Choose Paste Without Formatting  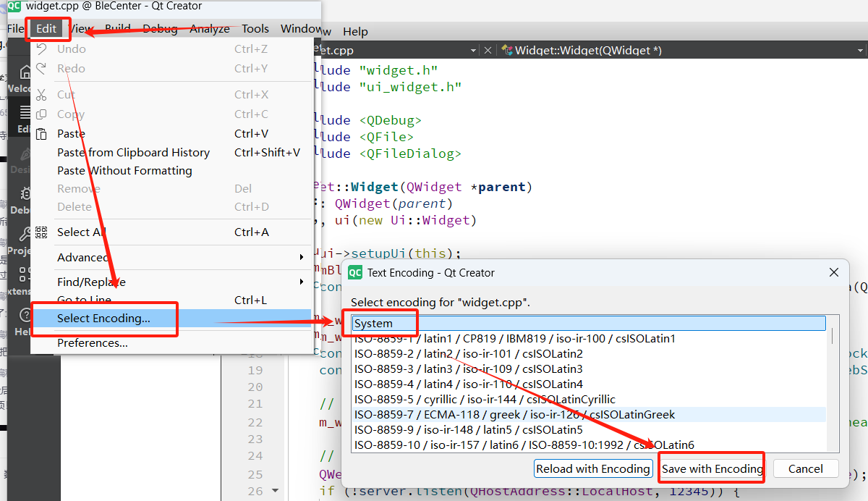coord(173,171)
